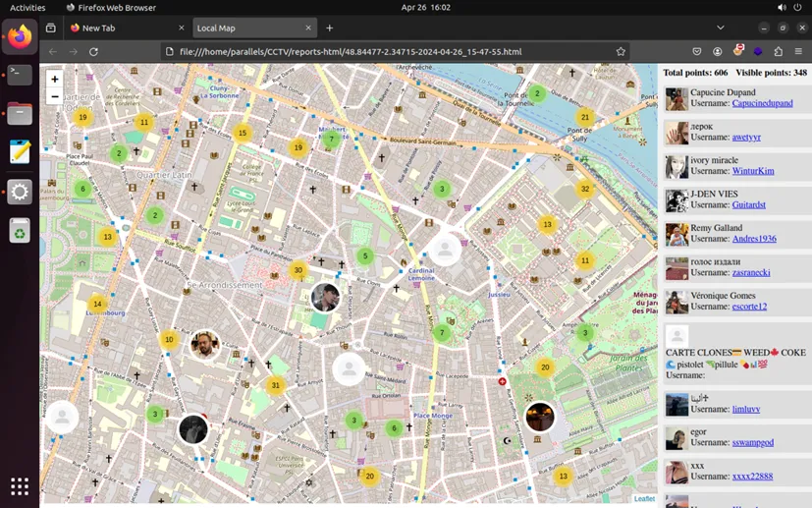812x508 pixels.
Task: Open the Activities overview
Action: pos(27,7)
